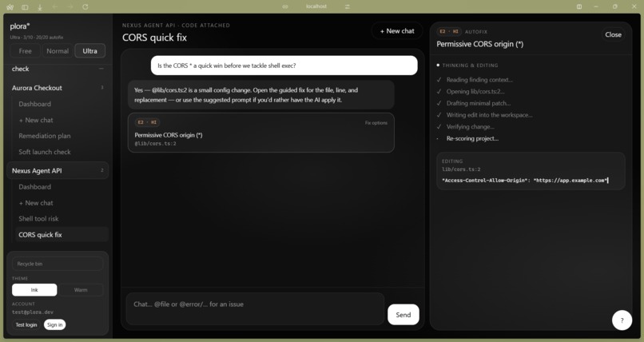Click the 'CORS quick fix' page heading
Screen dimensions: 644x342
click(x=154, y=38)
